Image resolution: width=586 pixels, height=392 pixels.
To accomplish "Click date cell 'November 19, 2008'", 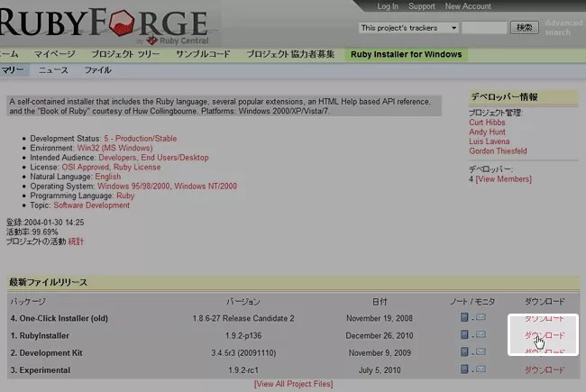I will [x=380, y=318].
